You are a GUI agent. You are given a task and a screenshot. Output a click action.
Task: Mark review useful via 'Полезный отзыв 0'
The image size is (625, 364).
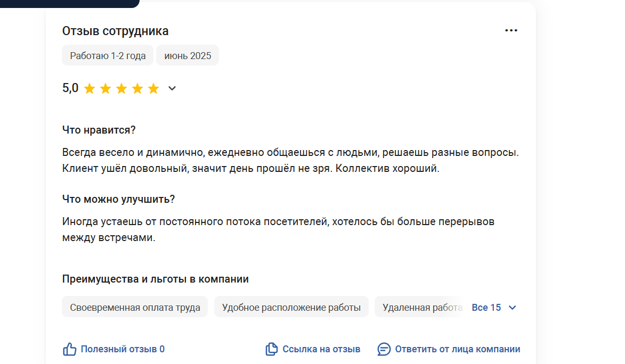click(123, 350)
